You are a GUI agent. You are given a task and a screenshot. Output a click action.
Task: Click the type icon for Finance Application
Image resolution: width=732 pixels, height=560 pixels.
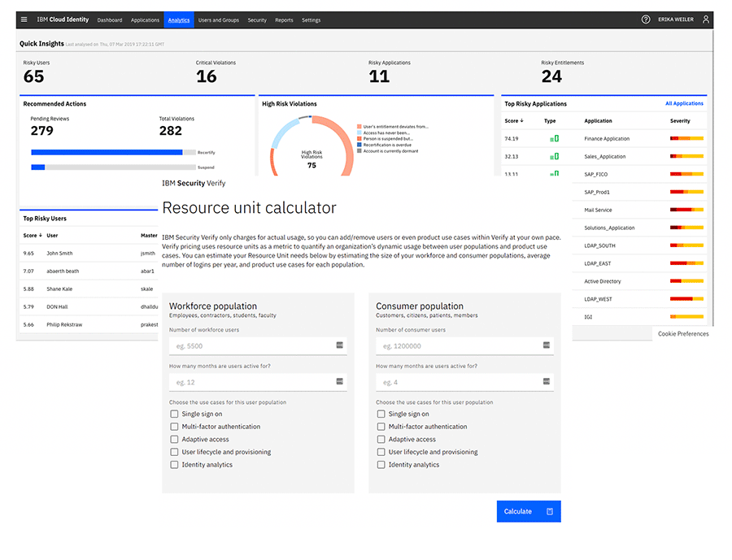[554, 139]
